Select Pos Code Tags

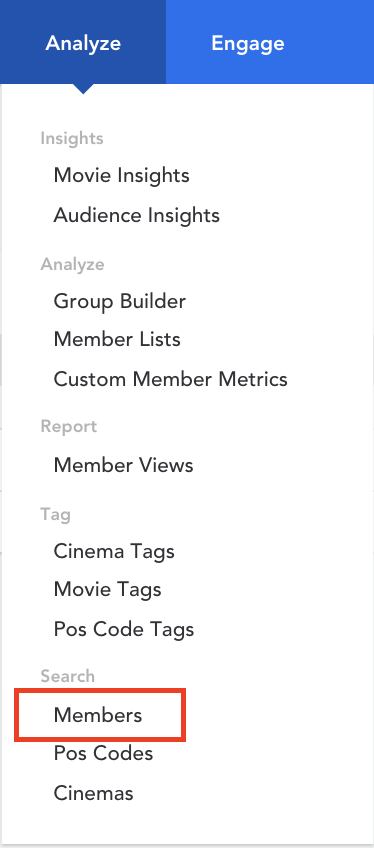(123, 629)
